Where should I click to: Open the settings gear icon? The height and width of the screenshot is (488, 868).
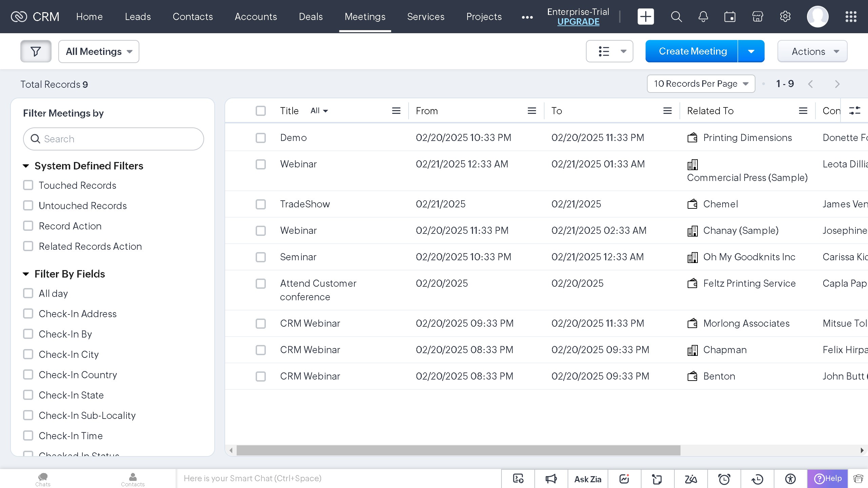tap(785, 17)
